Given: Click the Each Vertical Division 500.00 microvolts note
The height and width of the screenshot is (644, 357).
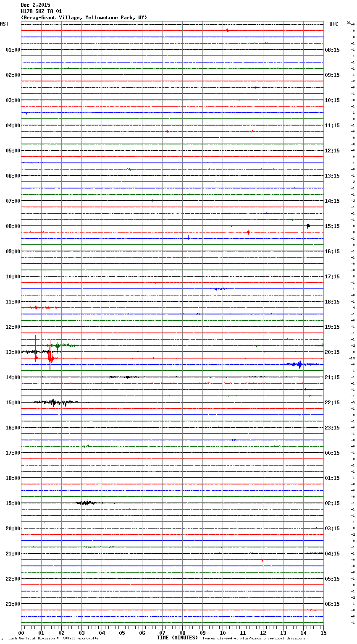Looking at the screenshot, I should pos(53,639).
